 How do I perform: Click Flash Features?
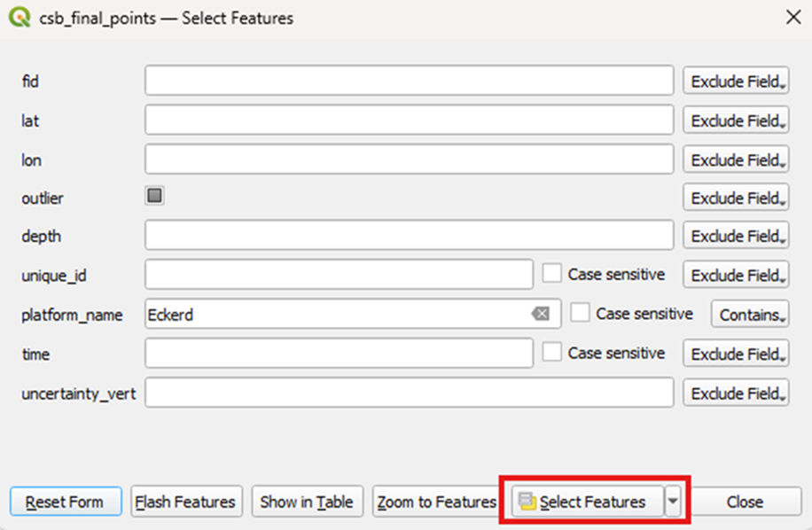(185, 502)
